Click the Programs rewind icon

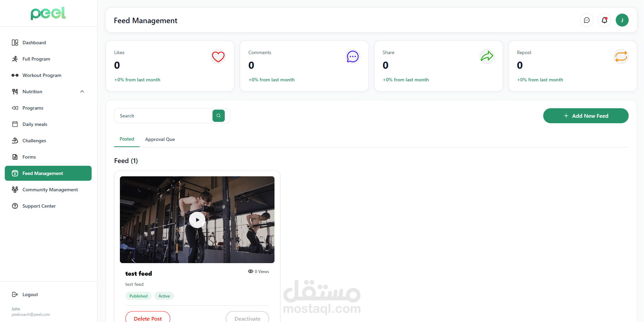(x=15, y=108)
